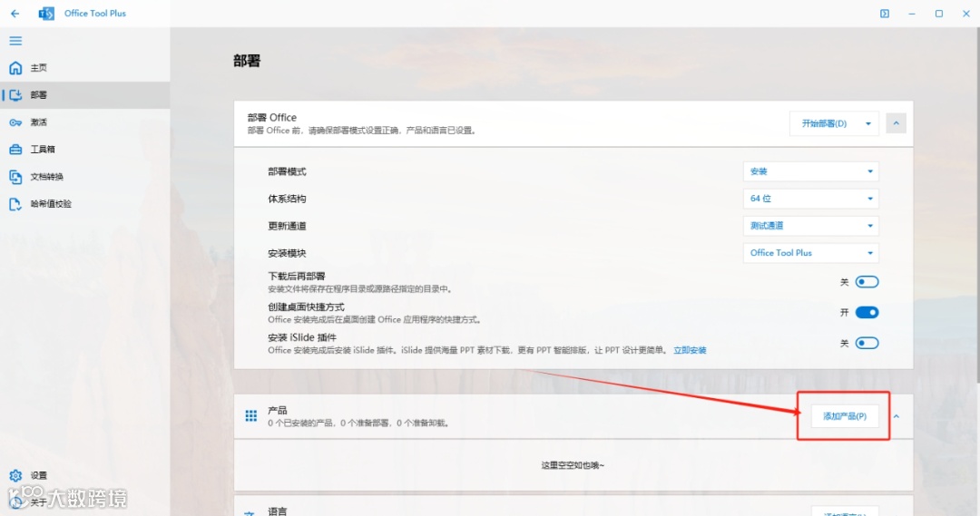Image resolution: width=980 pixels, height=516 pixels.
Task: Close the Office Tool Plus window
Action: pos(966,13)
